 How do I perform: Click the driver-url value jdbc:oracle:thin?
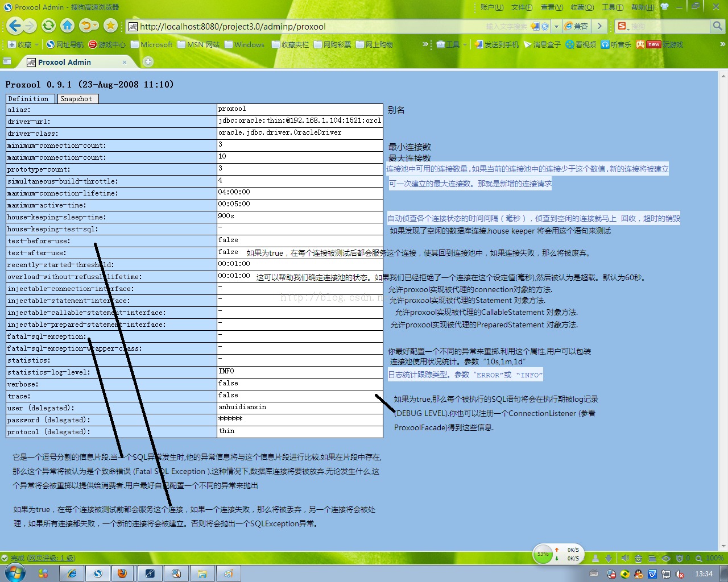pos(300,120)
